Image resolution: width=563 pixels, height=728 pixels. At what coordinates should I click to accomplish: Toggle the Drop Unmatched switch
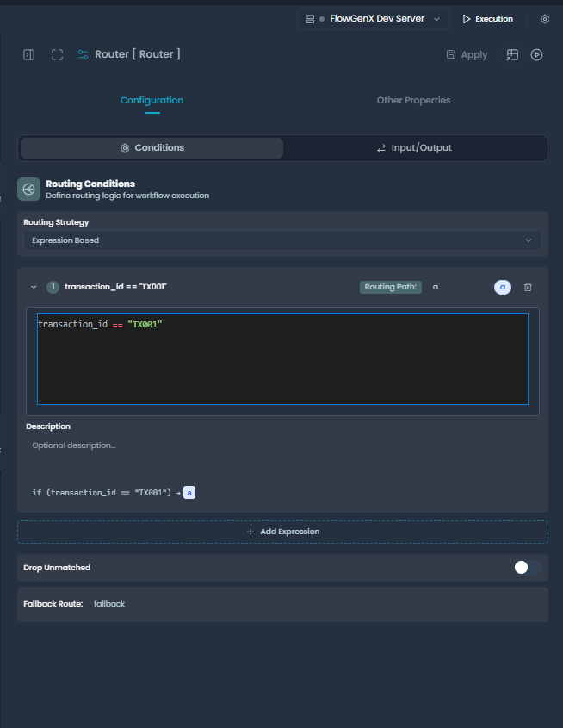[527, 567]
